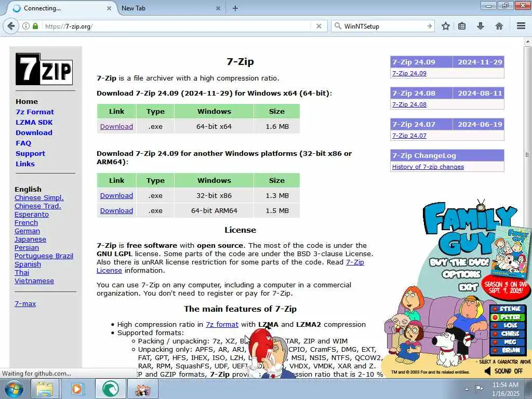The width and height of the screenshot is (532, 399).
Task: Click the address bar URL field
Action: pos(177,26)
